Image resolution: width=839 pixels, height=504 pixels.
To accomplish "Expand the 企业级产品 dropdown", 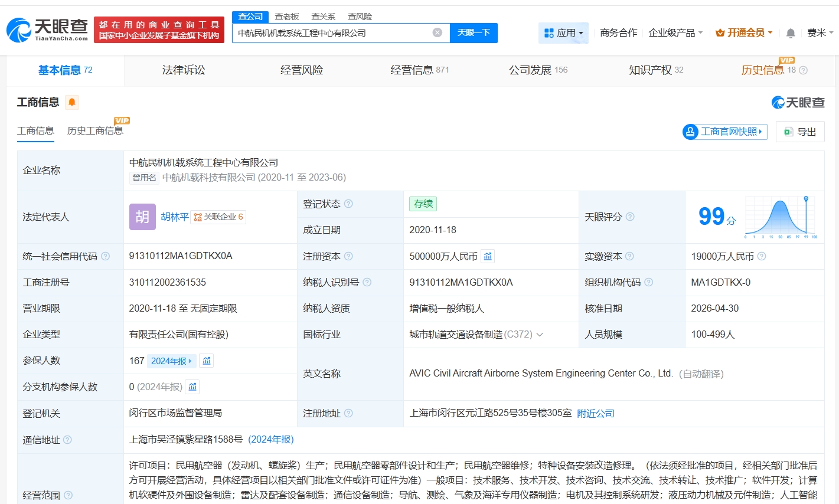I will tap(675, 33).
